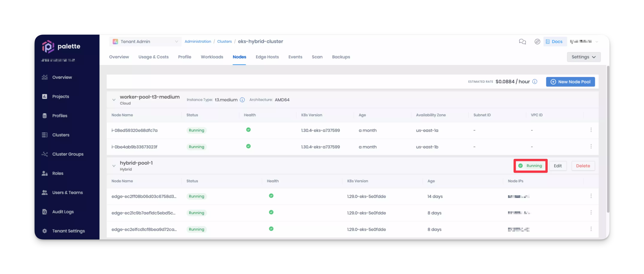The height and width of the screenshot is (274, 644).
Task: Switch to the Edge Hosts tab
Action: pyautogui.click(x=267, y=57)
